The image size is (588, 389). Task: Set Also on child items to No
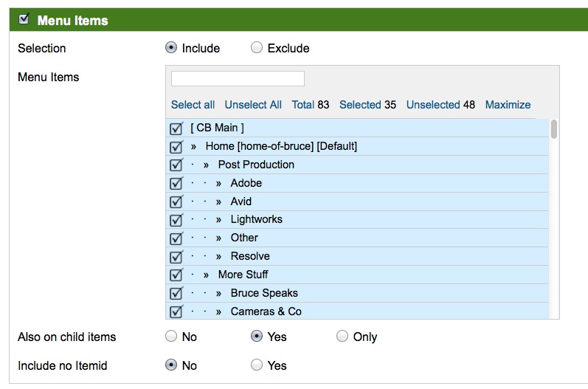coord(171,336)
